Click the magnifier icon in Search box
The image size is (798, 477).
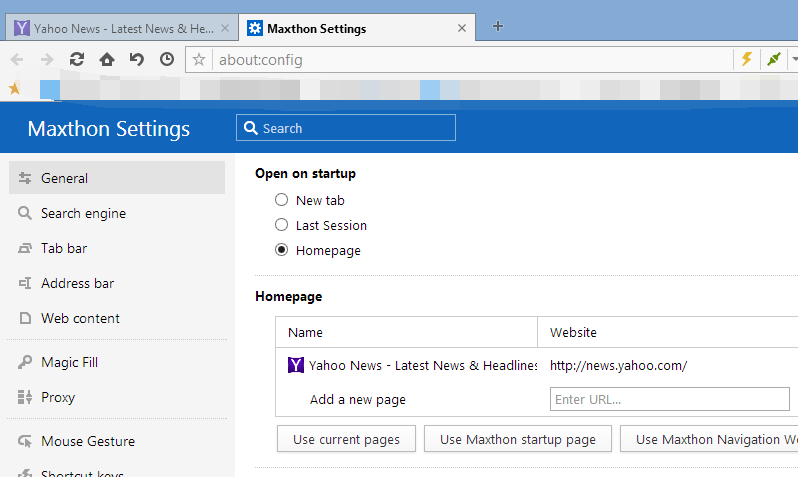[250, 128]
